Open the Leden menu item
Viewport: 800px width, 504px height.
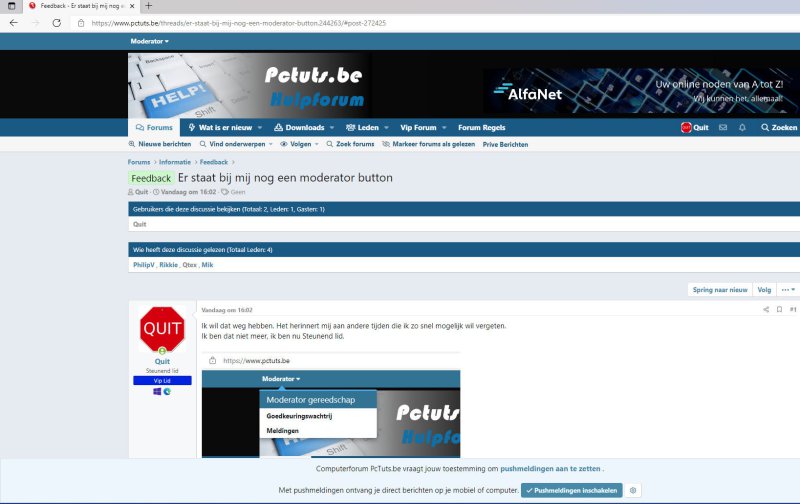[362, 128]
